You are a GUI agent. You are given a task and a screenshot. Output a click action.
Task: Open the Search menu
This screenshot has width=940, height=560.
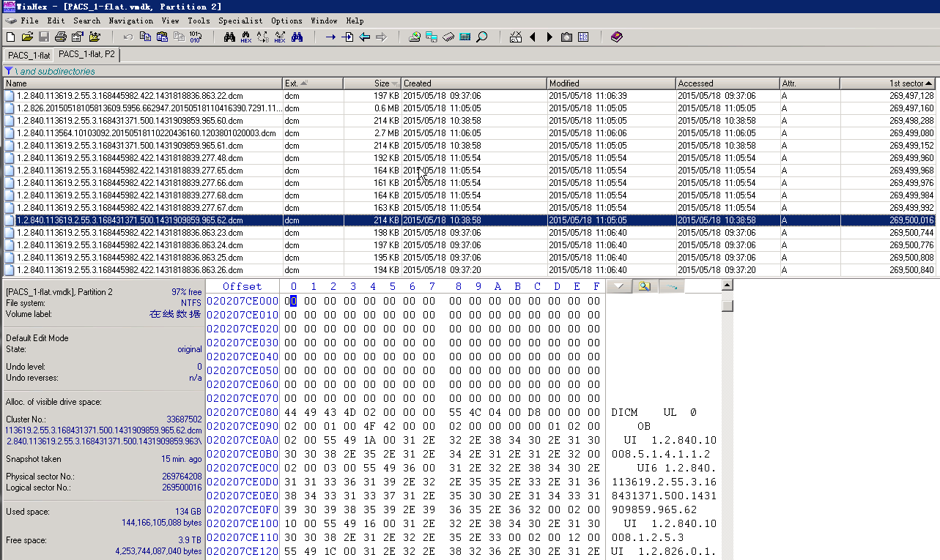coord(86,20)
